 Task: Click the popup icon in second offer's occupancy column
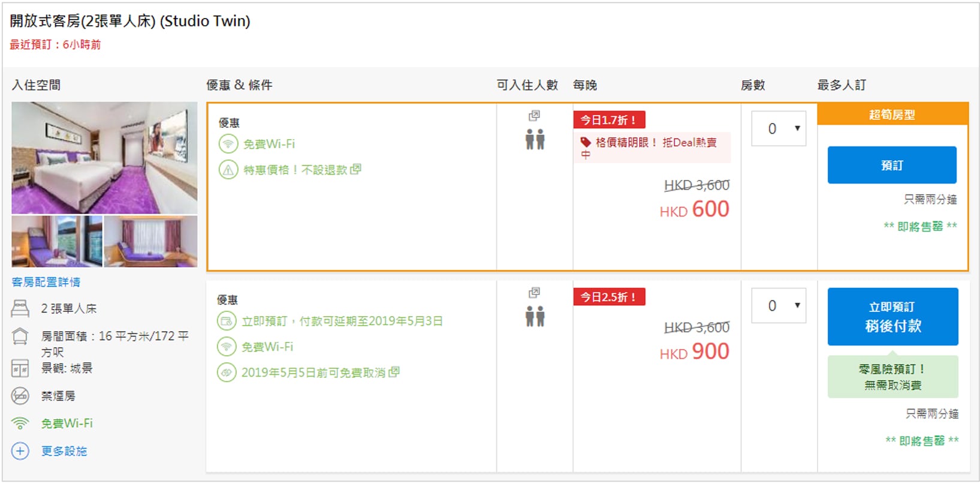[534, 293]
